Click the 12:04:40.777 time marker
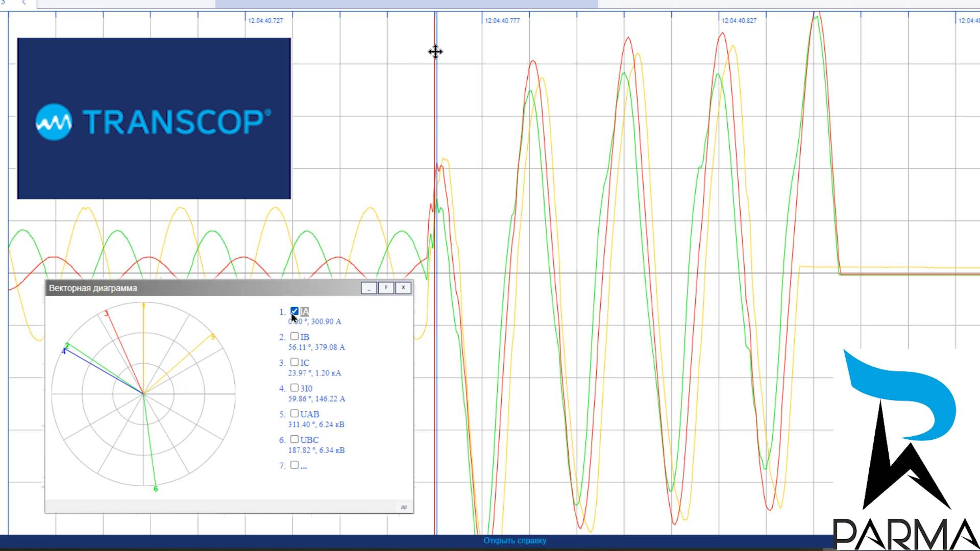Image resolution: width=980 pixels, height=551 pixels. [x=502, y=21]
